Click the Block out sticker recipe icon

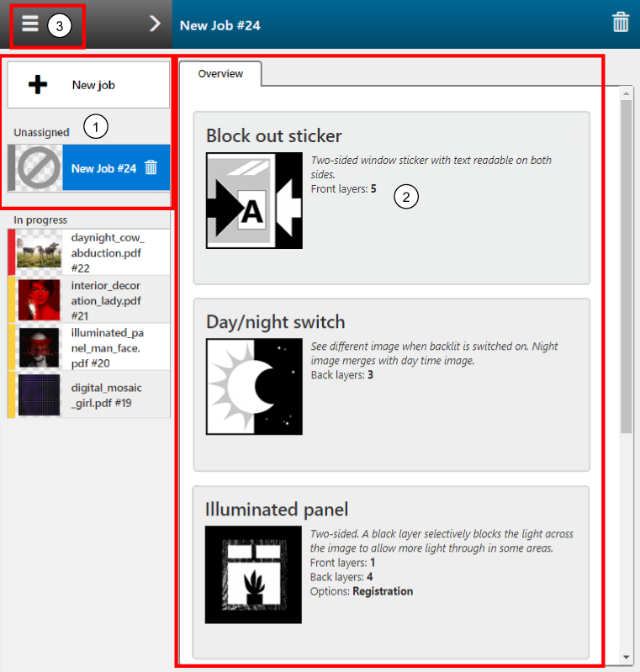coord(254,200)
